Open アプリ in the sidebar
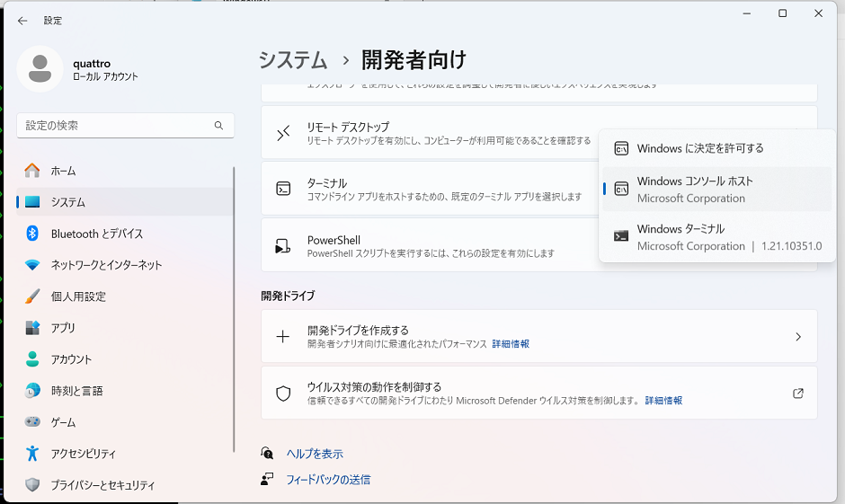Image resolution: width=845 pixels, height=504 pixels. click(63, 328)
